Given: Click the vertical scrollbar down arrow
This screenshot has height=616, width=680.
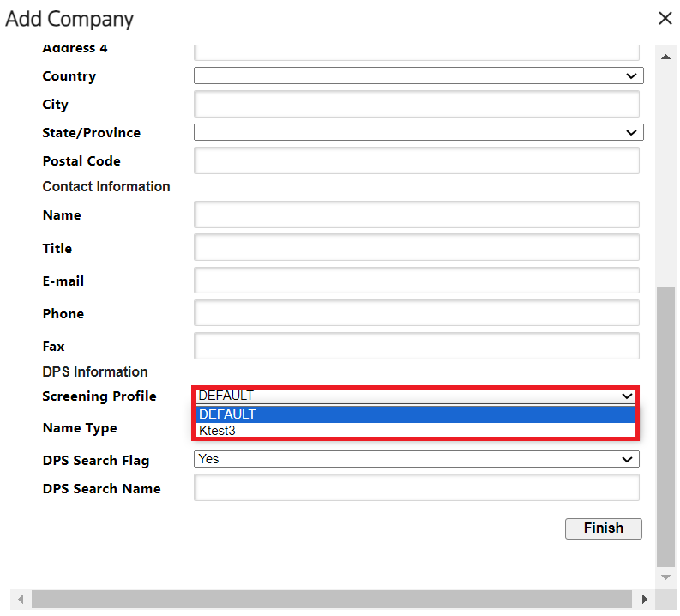Looking at the screenshot, I should pyautogui.click(x=665, y=577).
